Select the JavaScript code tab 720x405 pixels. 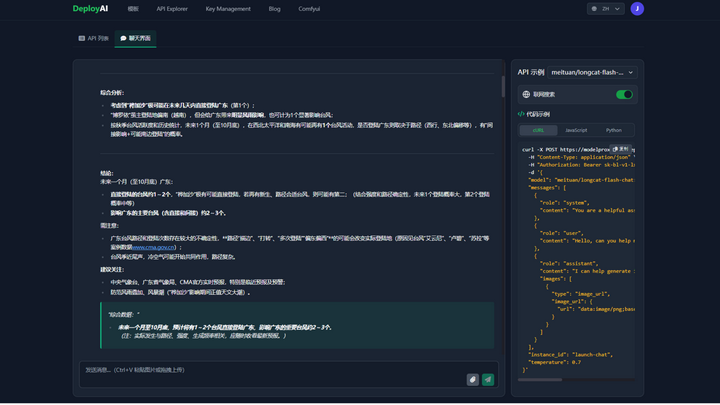[576, 130]
